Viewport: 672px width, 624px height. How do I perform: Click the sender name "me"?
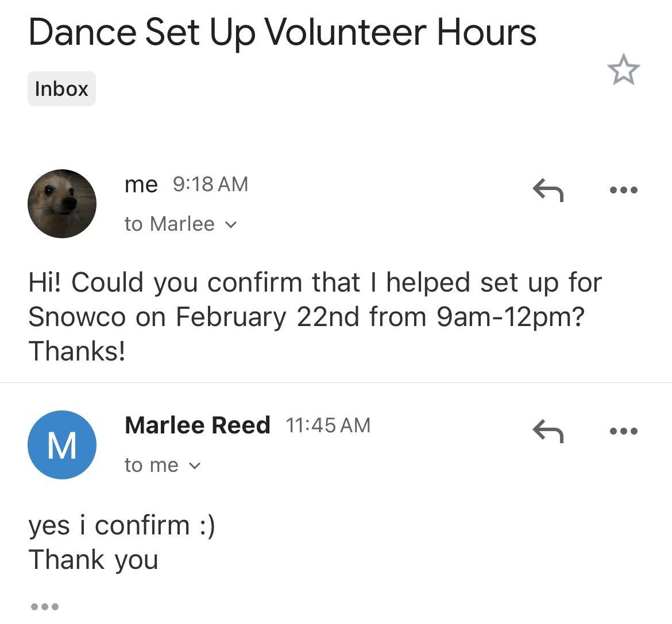click(x=141, y=184)
